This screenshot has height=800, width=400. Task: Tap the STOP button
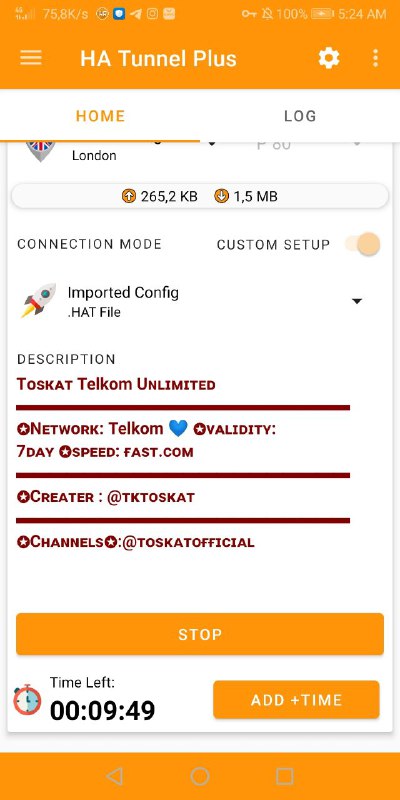(200, 634)
